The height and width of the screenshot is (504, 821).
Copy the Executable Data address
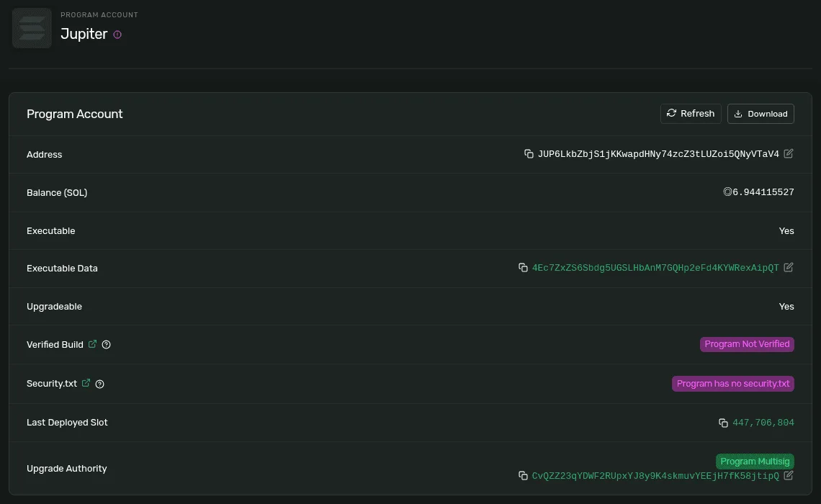[523, 267]
